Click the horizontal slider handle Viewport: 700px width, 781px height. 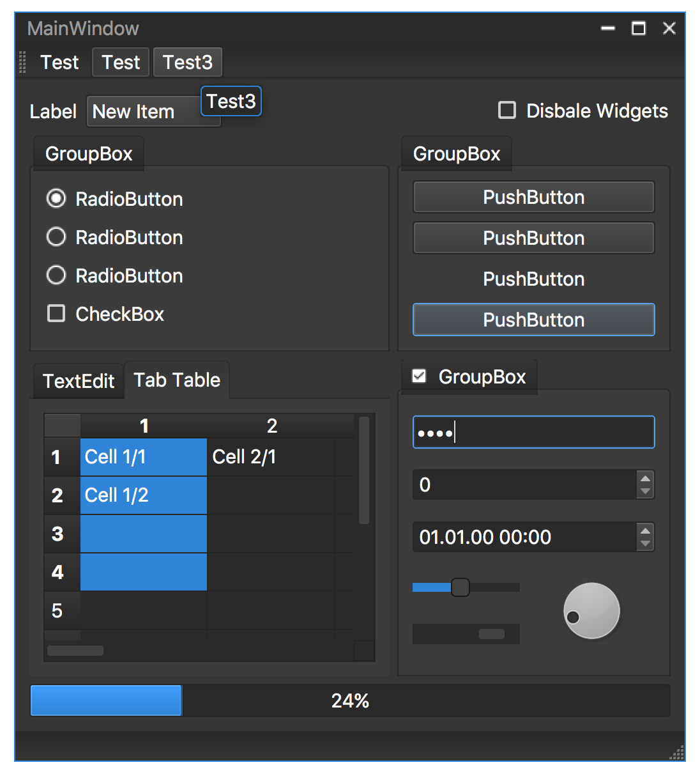click(x=460, y=587)
